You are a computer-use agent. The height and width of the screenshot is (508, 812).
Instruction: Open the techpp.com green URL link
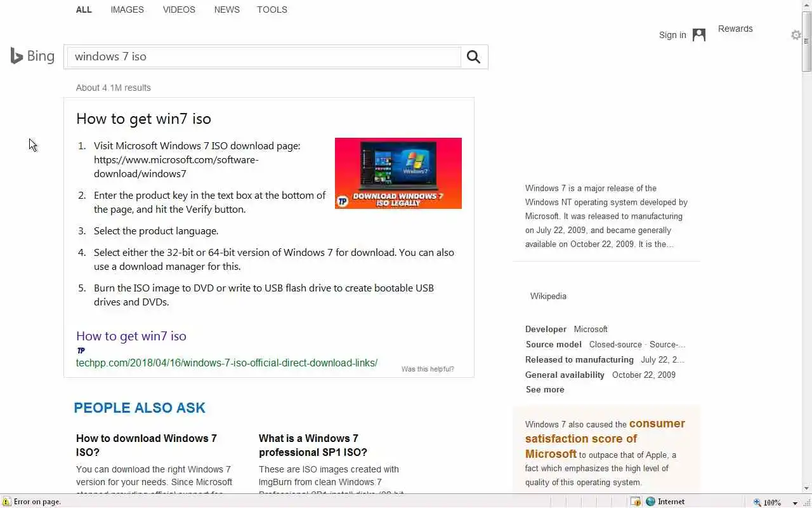[x=226, y=363]
